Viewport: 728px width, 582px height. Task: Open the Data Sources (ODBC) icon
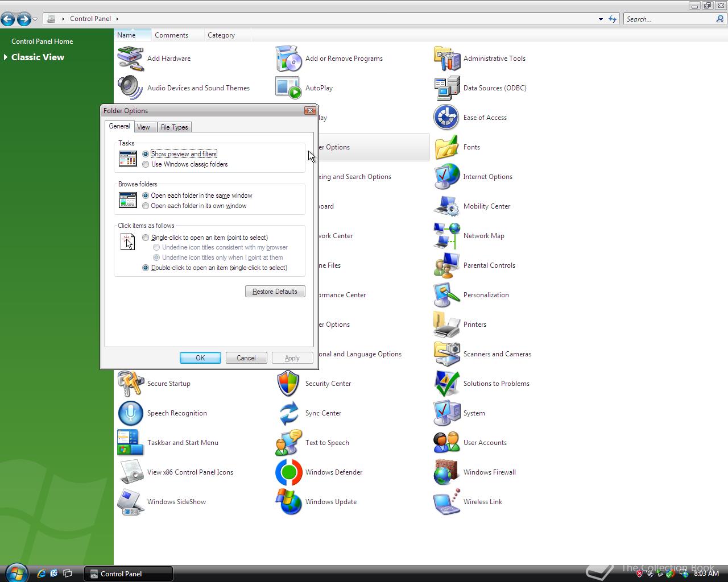pyautogui.click(x=446, y=88)
